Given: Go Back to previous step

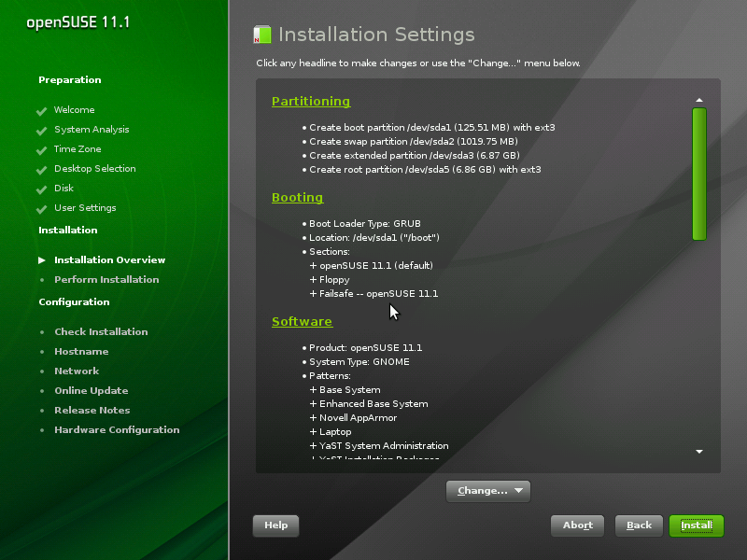Looking at the screenshot, I should [x=639, y=525].
